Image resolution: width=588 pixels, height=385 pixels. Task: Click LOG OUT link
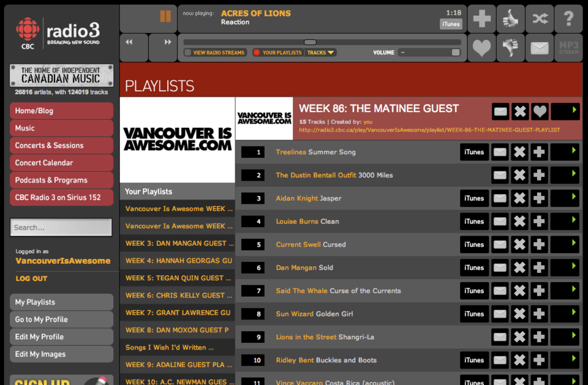click(31, 278)
